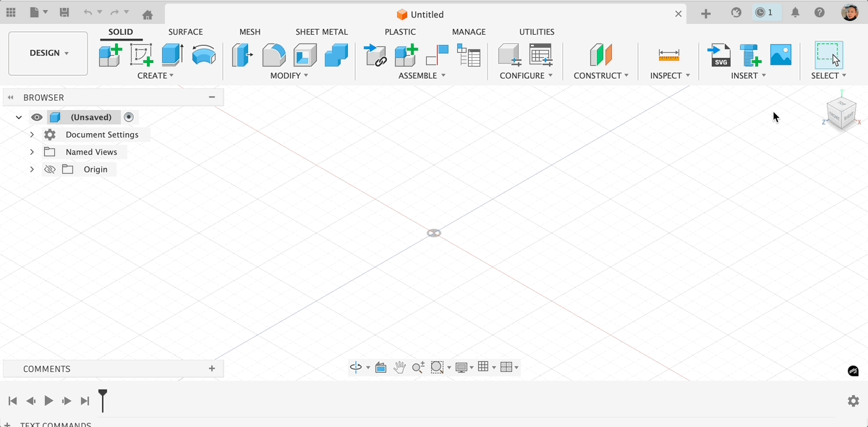Image resolution: width=868 pixels, height=427 pixels.
Task: Select New Component tool
Action: pos(110,55)
